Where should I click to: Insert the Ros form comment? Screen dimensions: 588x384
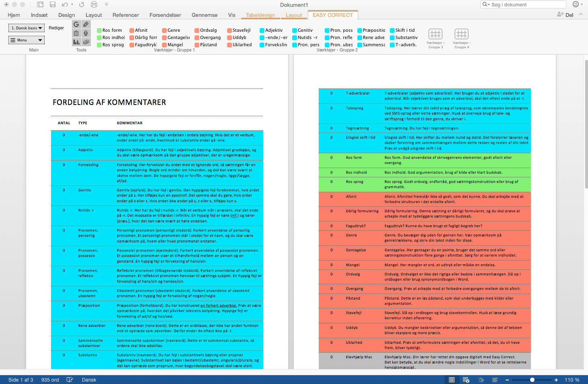(109, 30)
